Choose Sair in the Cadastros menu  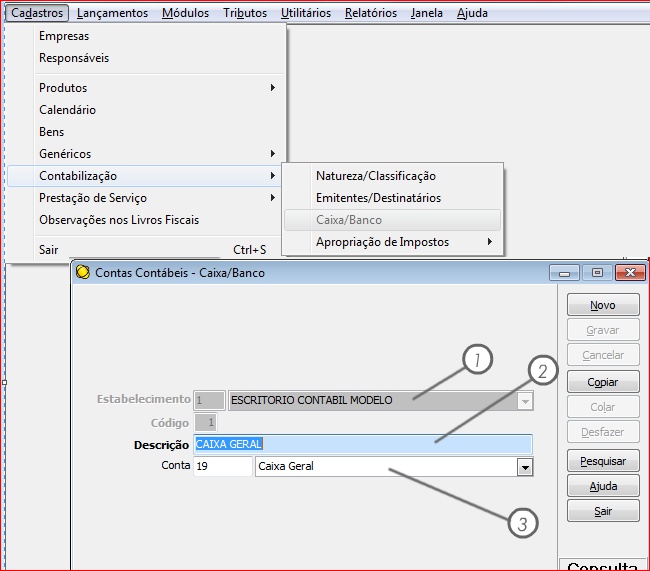pyautogui.click(x=144, y=250)
